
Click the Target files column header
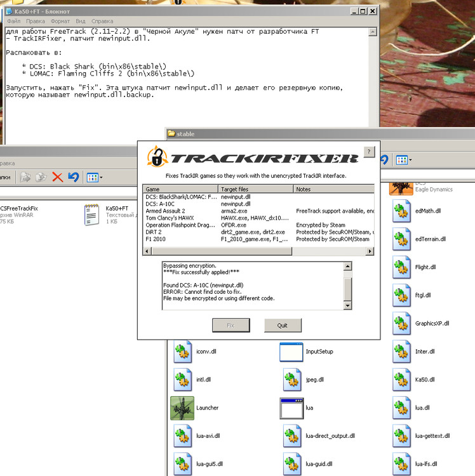256,189
